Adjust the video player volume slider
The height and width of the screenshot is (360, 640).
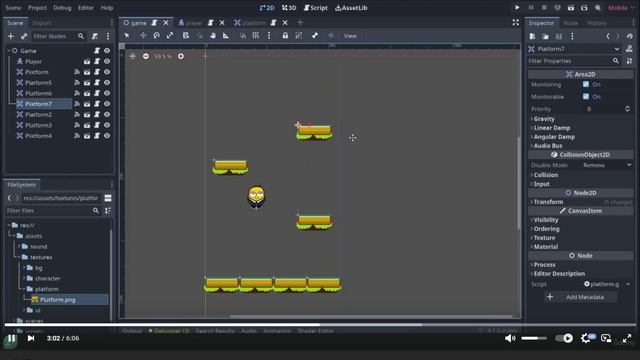pos(534,338)
